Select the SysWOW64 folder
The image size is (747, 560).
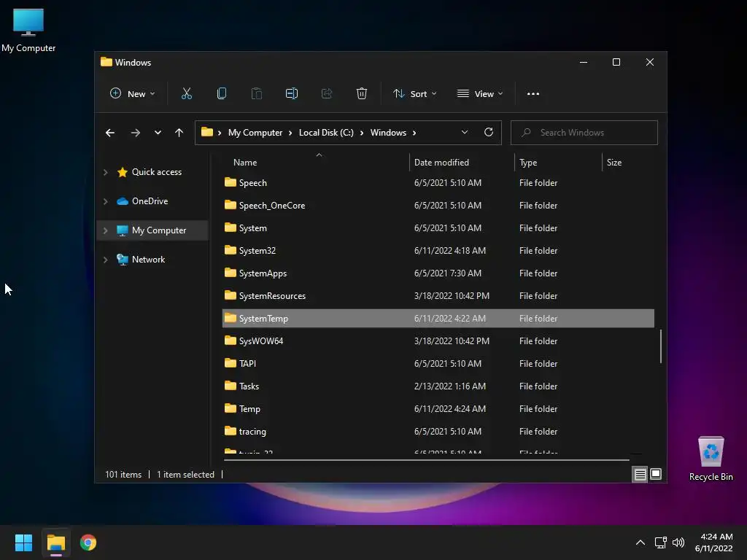[438, 341]
